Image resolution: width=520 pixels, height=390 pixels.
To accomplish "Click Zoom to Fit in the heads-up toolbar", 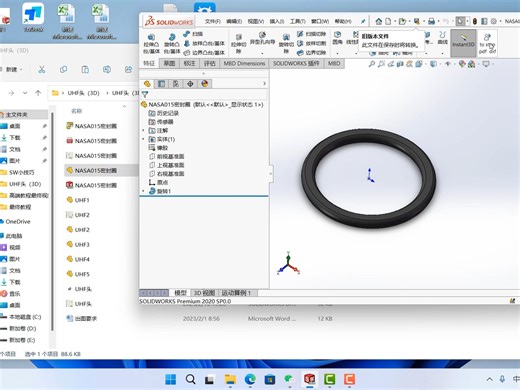I will 371,64.
